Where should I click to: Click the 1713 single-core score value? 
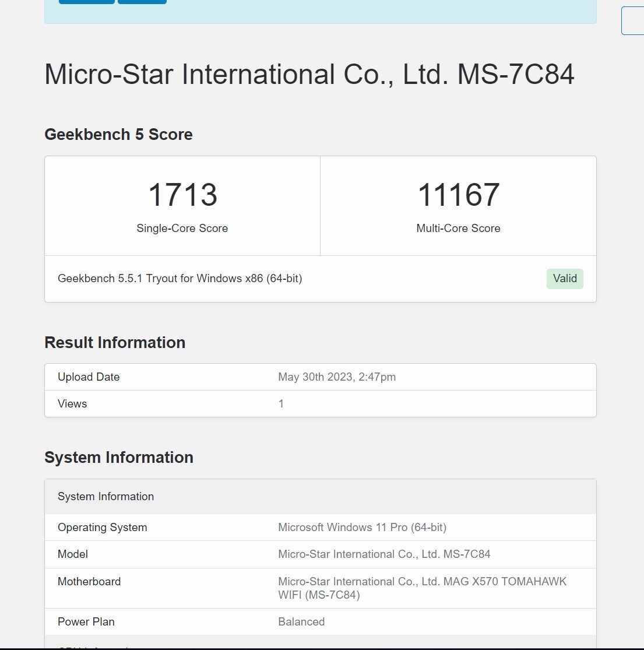coord(182,195)
